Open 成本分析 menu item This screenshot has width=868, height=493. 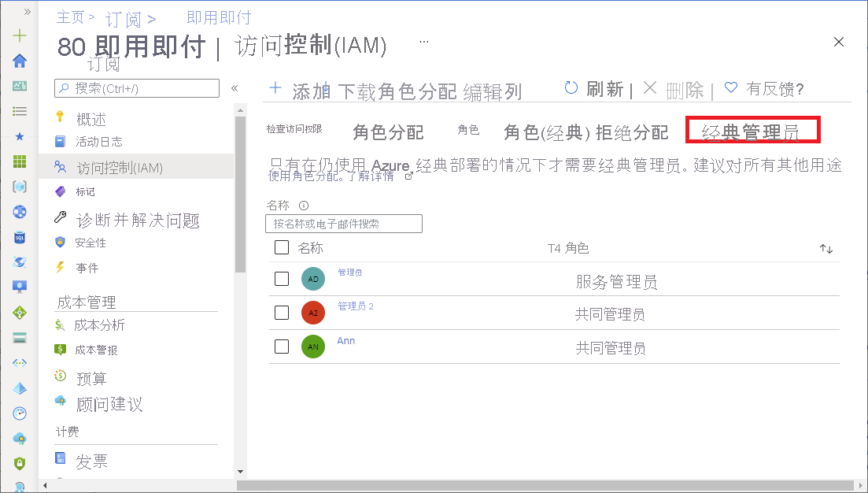coord(99,325)
